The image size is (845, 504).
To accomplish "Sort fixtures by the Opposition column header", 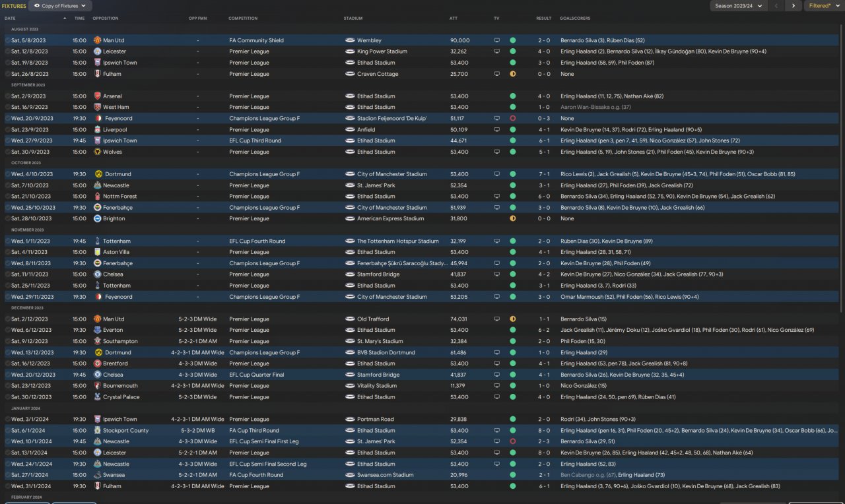I will (x=106, y=18).
